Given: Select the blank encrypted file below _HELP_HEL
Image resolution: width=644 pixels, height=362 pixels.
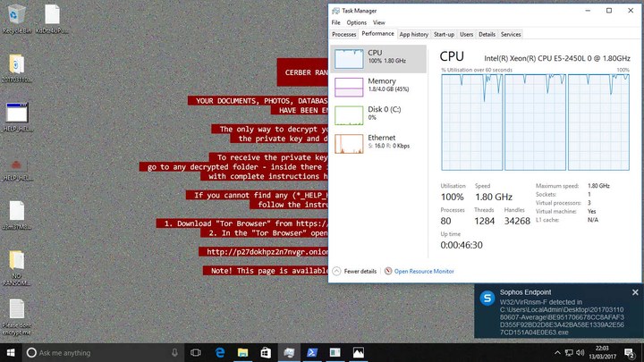Looking at the screenshot, I should pos(16,215).
